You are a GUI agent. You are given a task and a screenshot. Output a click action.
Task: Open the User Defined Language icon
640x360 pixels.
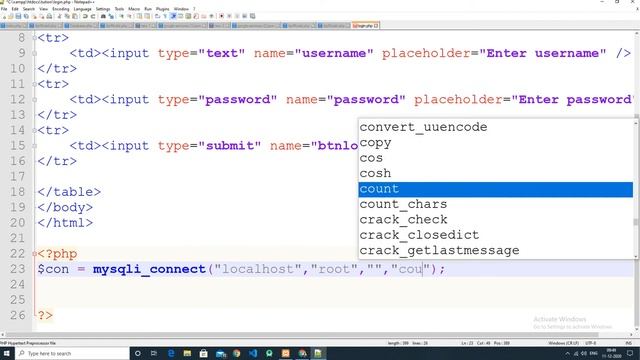(x=181, y=16)
